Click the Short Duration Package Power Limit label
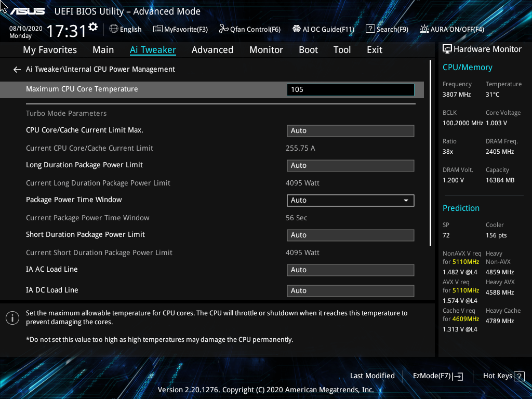The width and height of the screenshot is (532, 399). pos(86,234)
